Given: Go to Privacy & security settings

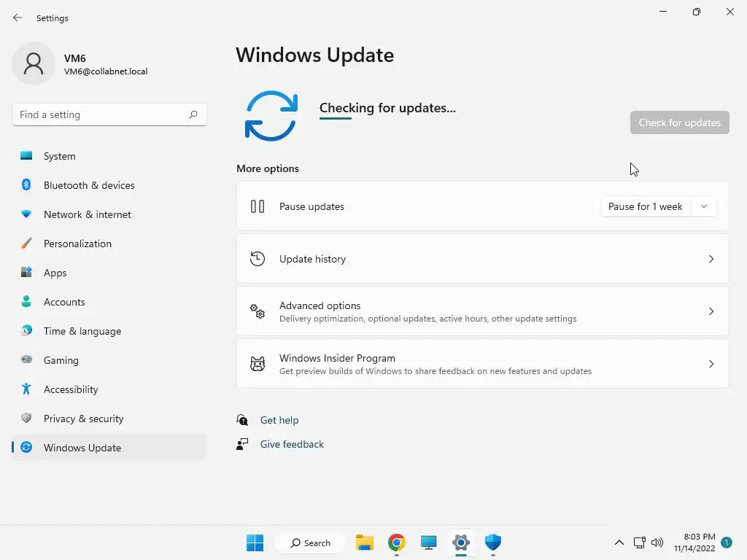Looking at the screenshot, I should click(109, 418).
